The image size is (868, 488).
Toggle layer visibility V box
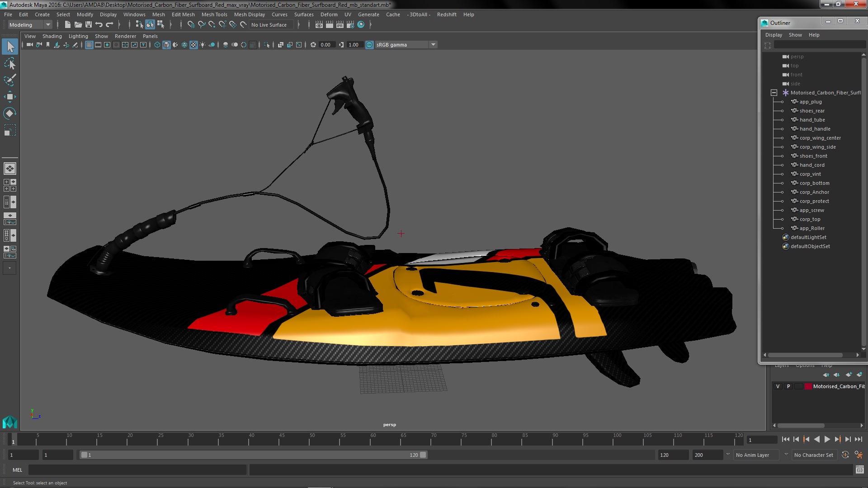[x=778, y=386]
